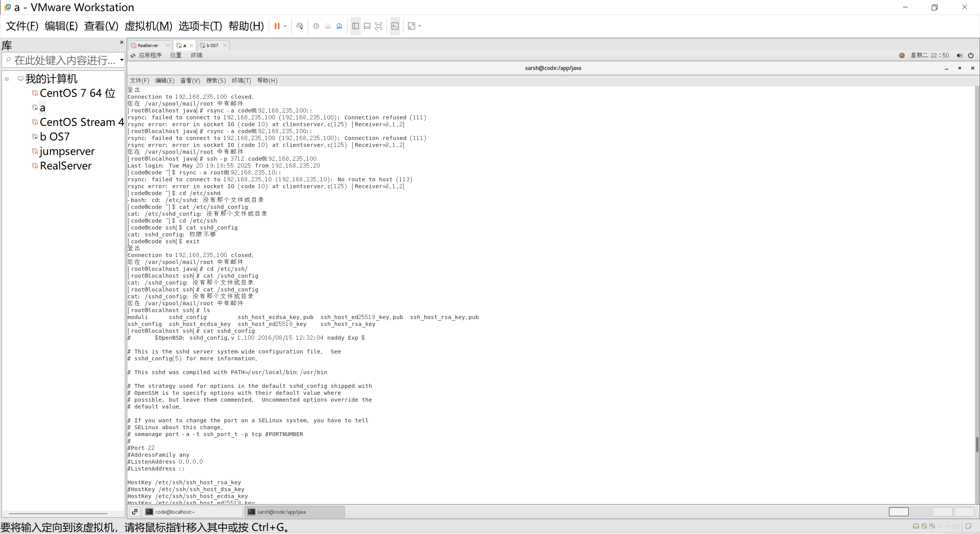Click the guest volume speaker icon
980x534 pixels.
[x=959, y=55]
